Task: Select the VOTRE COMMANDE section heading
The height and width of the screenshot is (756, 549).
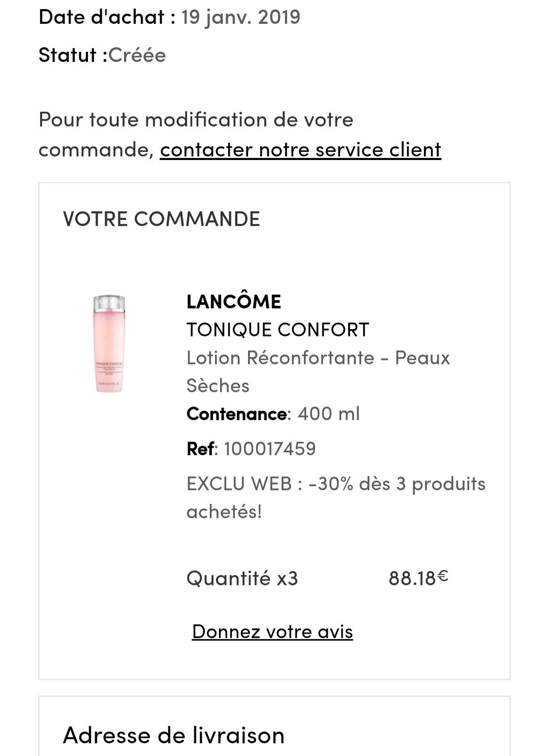Action: pyautogui.click(x=162, y=219)
